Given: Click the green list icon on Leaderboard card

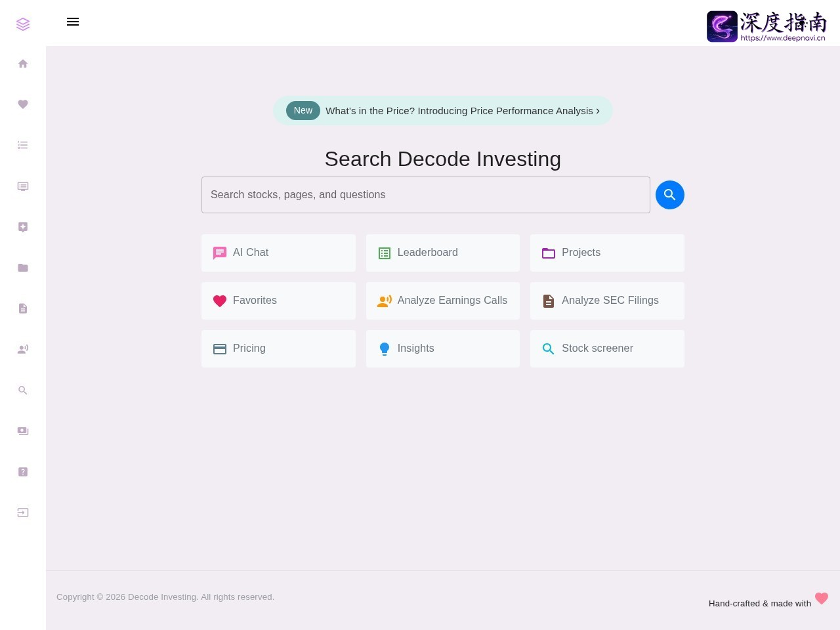Looking at the screenshot, I should [x=385, y=253].
